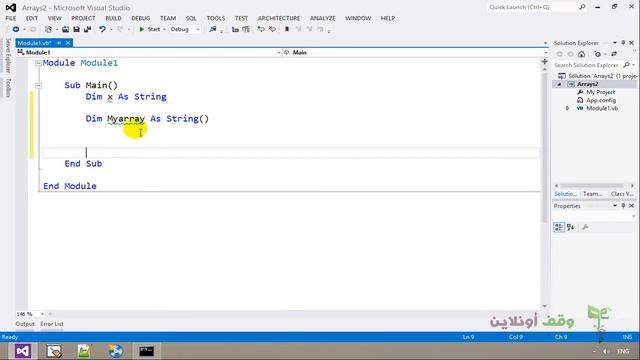The image size is (640, 360).
Task: Open the WINDOW menu
Action: (x=358, y=18)
